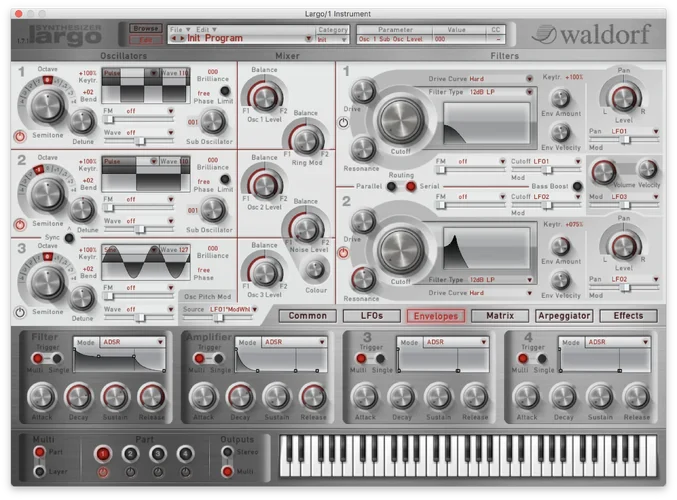Click Filter envelope Attack knob

[41, 397]
